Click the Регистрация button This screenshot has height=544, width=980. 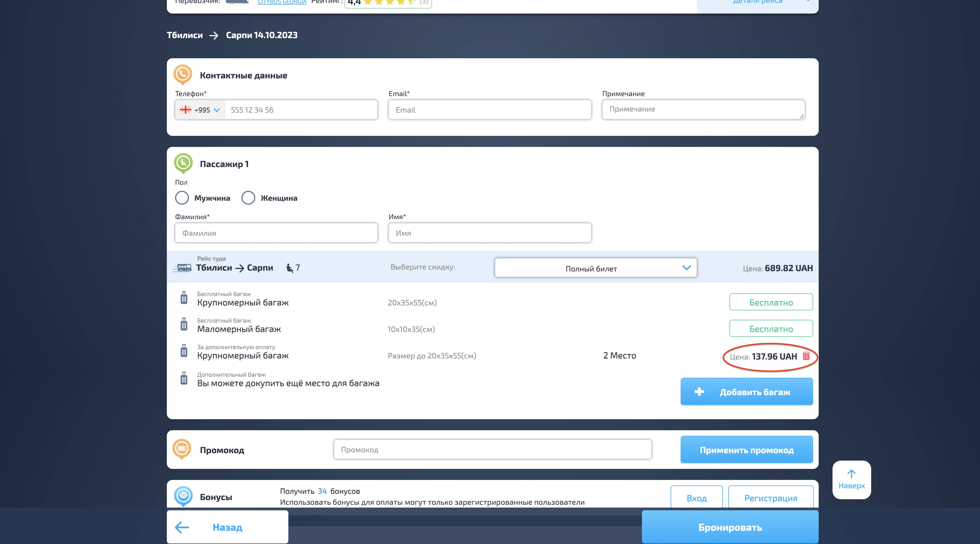pyautogui.click(x=770, y=498)
